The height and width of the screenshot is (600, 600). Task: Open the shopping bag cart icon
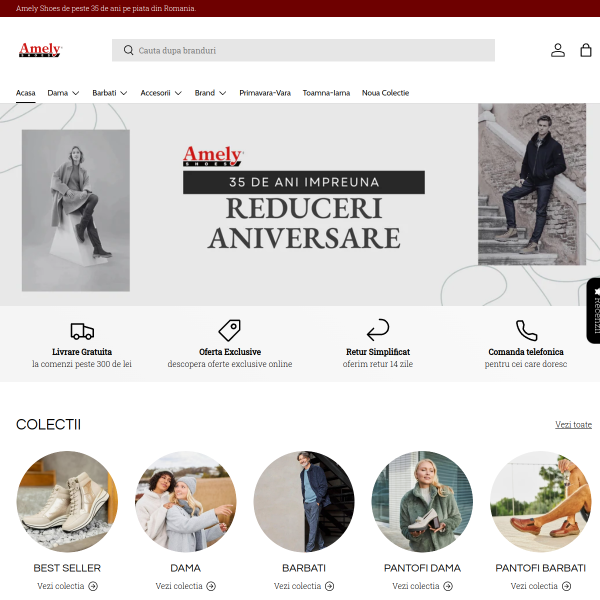click(586, 50)
